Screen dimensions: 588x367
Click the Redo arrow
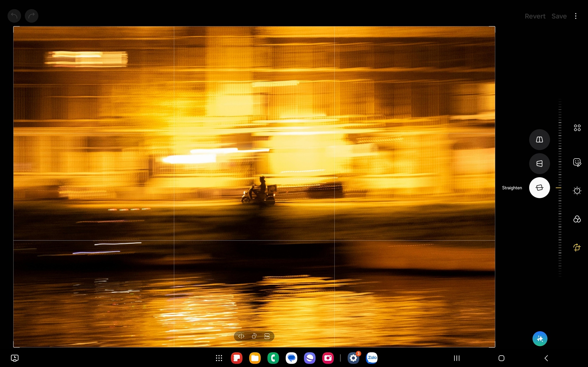pyautogui.click(x=32, y=16)
